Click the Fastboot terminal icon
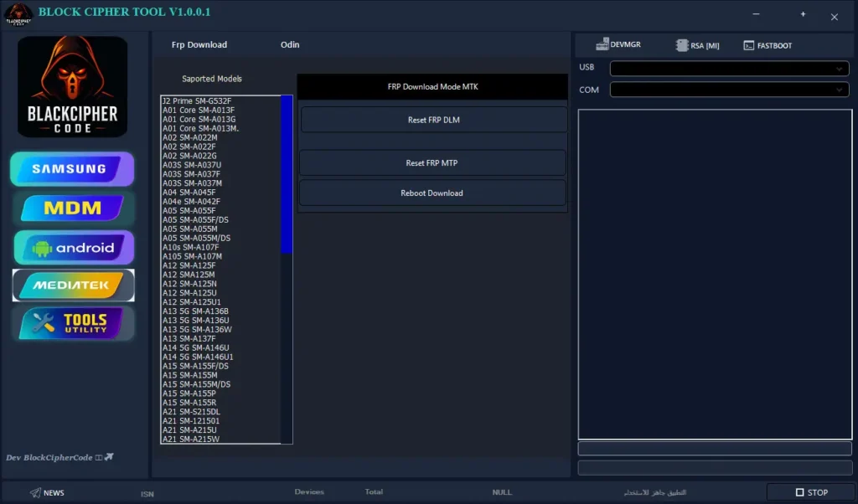This screenshot has width=858, height=504. pos(768,45)
